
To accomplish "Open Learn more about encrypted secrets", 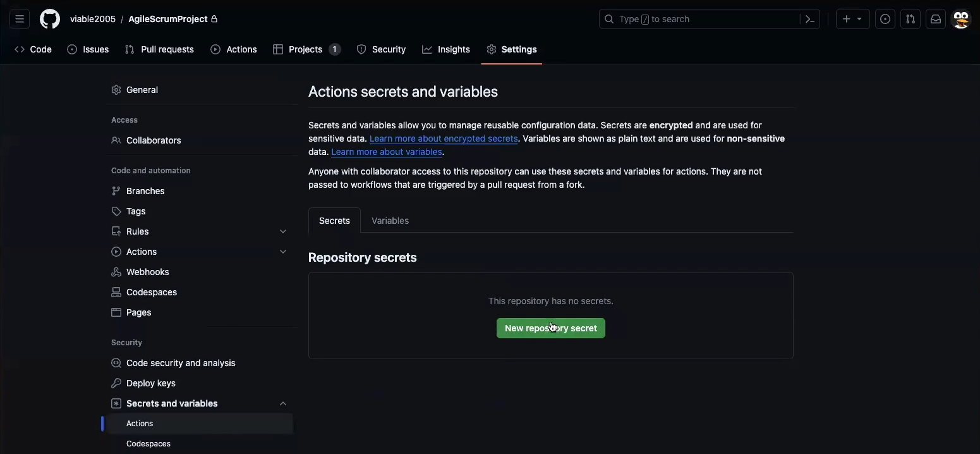I will (444, 138).
